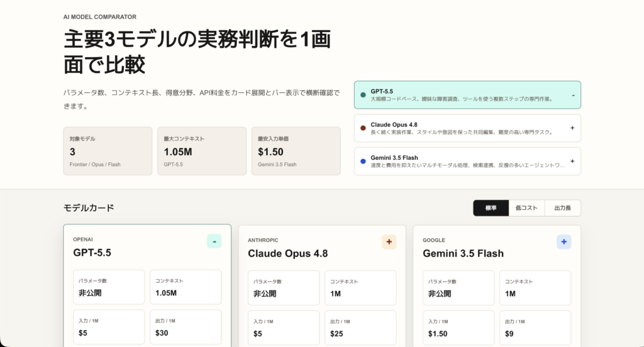Click the 対象モデル summary tile showing 3
Image resolution: width=644 pixels, height=347 pixels.
108,151
